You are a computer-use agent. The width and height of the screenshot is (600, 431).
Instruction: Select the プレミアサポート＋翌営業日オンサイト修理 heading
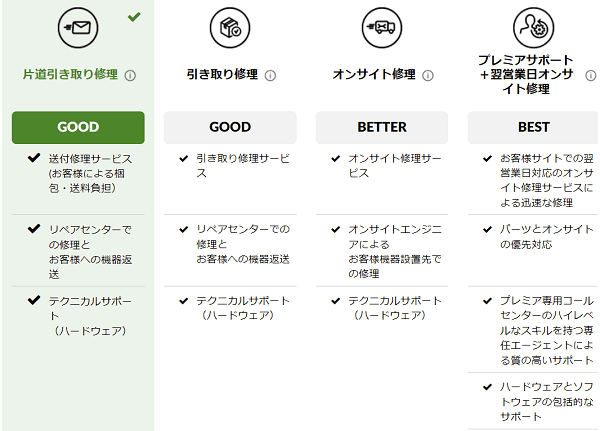click(526, 74)
